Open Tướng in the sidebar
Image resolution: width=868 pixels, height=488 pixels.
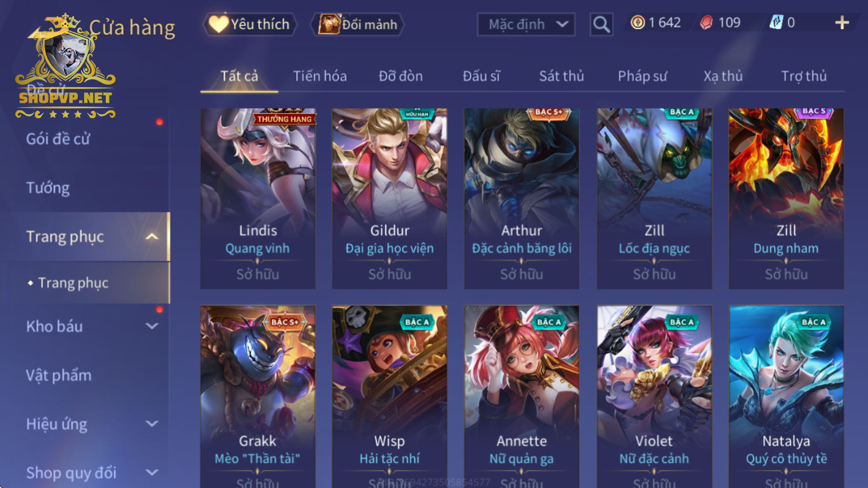(48, 187)
